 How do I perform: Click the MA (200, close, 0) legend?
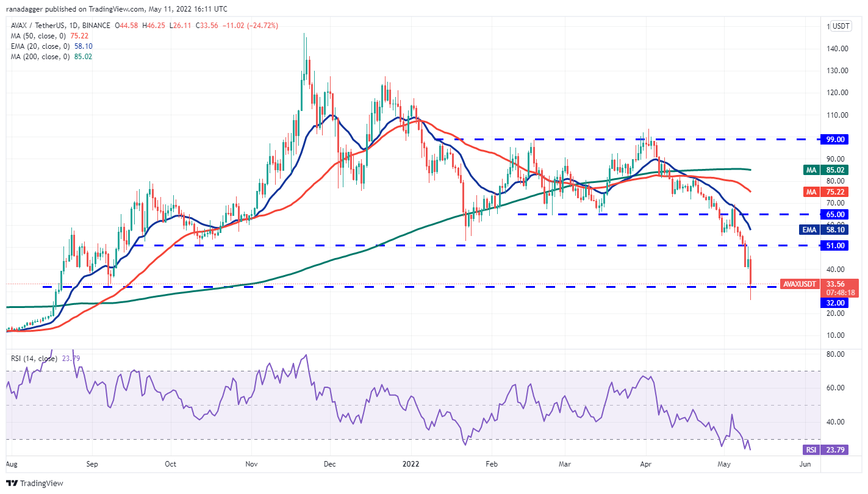40,57
